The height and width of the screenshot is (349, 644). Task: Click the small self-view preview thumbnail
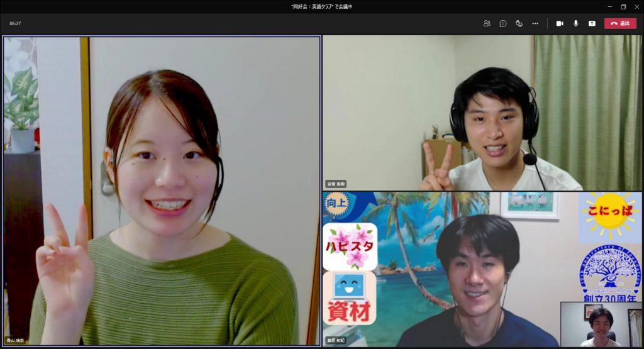pyautogui.click(x=601, y=324)
